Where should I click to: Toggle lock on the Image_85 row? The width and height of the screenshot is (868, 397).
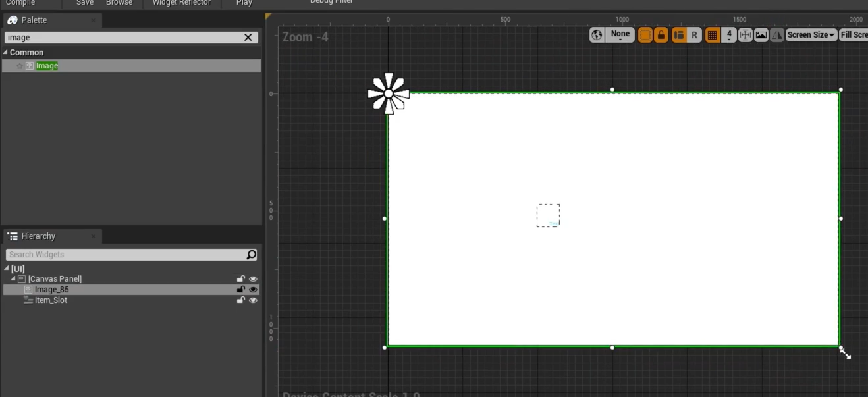(241, 290)
